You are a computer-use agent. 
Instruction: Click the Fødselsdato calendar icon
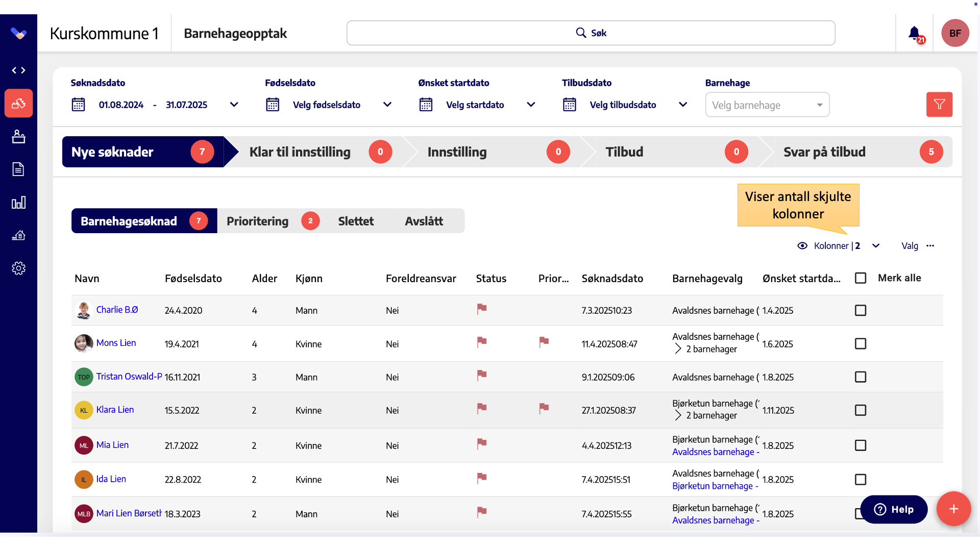pos(273,105)
